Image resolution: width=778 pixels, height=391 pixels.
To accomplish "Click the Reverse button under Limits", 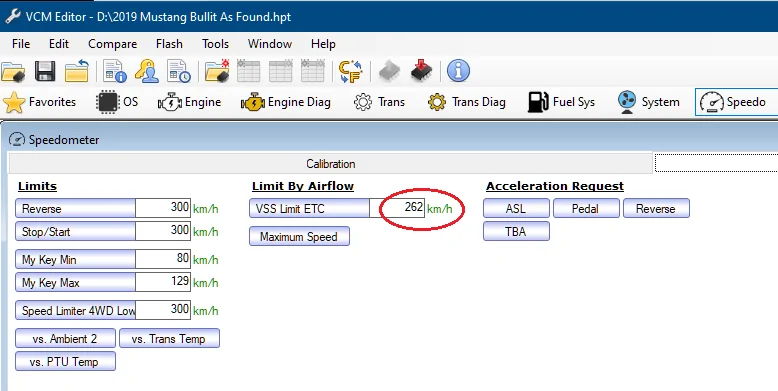I will point(75,208).
